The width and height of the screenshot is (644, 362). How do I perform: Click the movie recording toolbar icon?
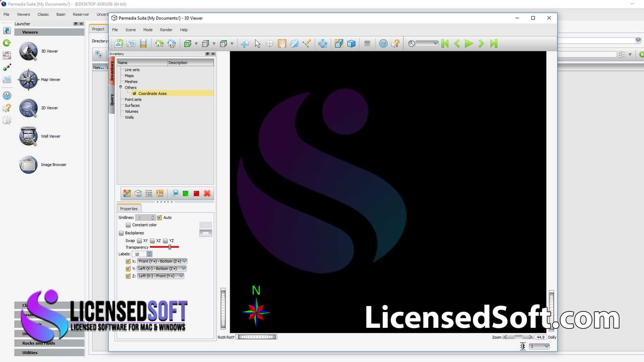pyautogui.click(x=143, y=43)
